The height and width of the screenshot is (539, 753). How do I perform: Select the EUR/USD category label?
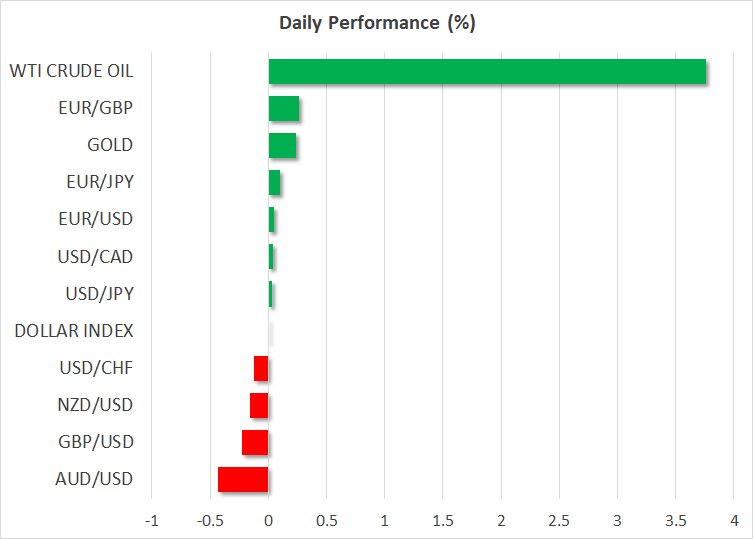96,219
